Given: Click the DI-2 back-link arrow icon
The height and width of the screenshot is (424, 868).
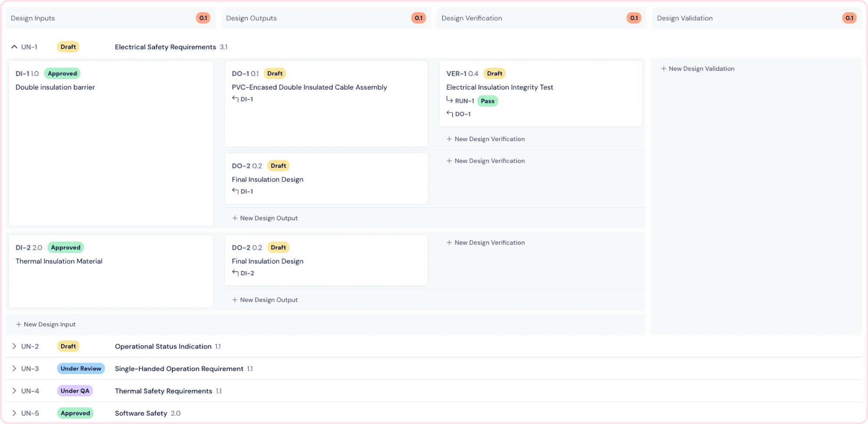Looking at the screenshot, I should 235,273.
